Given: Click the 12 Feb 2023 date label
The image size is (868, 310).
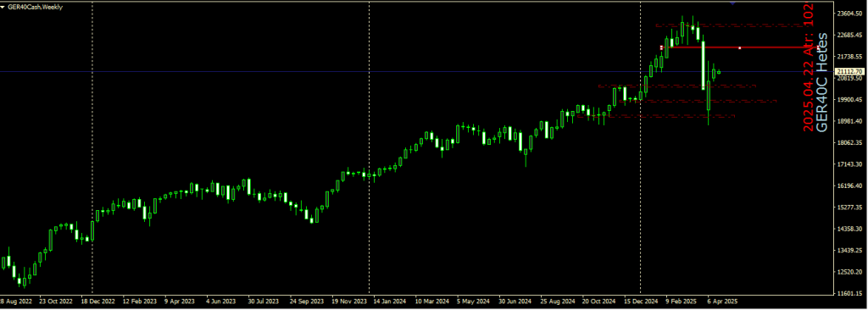Looking at the screenshot, I should 140,302.
